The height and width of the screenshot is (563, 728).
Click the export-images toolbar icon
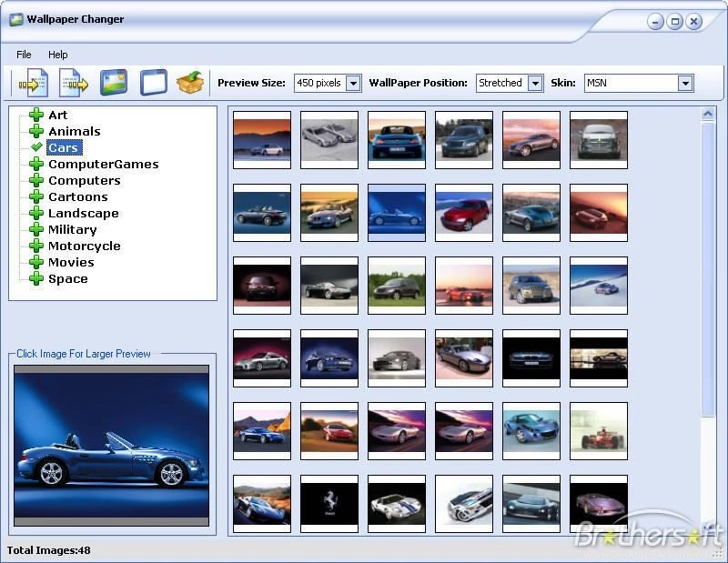[x=71, y=82]
